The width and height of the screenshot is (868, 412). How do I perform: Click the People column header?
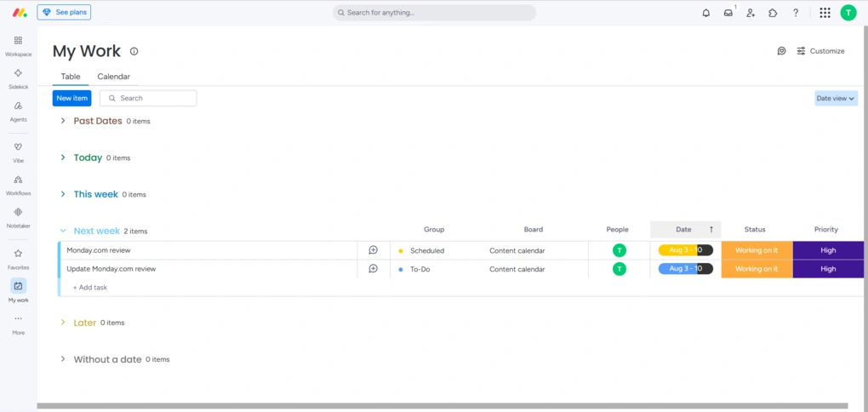[617, 229]
